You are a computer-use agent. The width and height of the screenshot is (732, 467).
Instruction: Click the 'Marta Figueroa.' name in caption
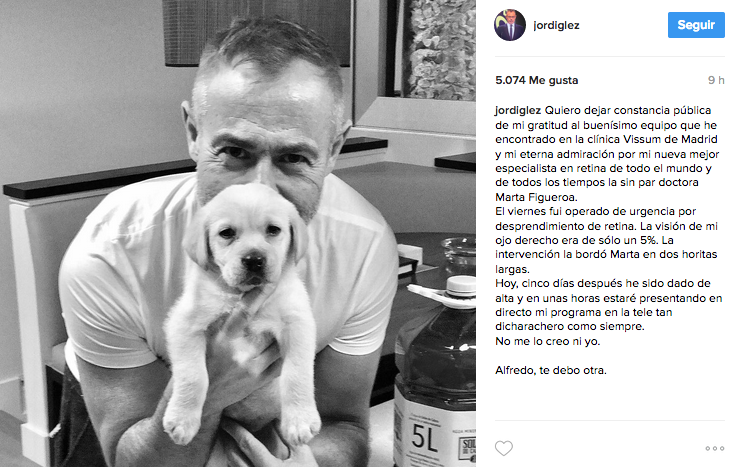tap(536, 197)
